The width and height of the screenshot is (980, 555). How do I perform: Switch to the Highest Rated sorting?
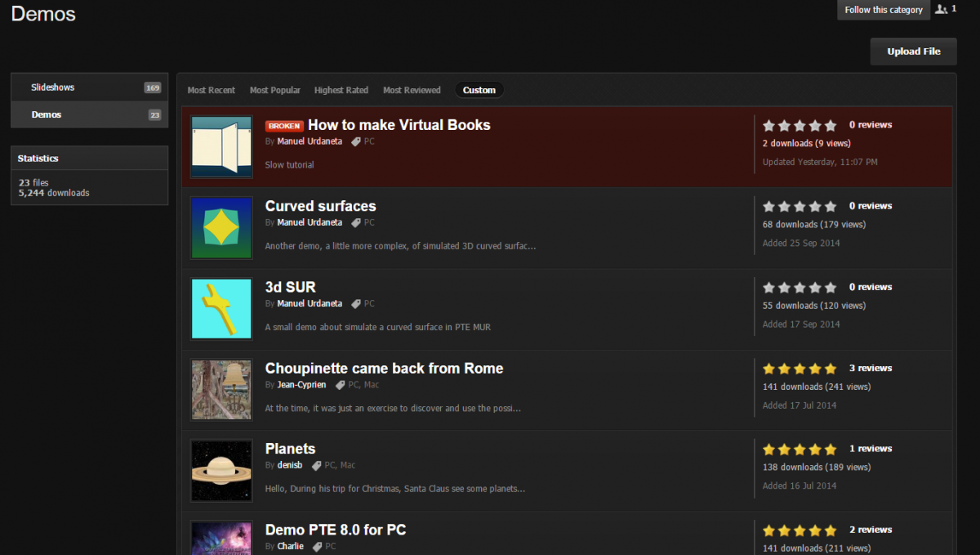341,90
